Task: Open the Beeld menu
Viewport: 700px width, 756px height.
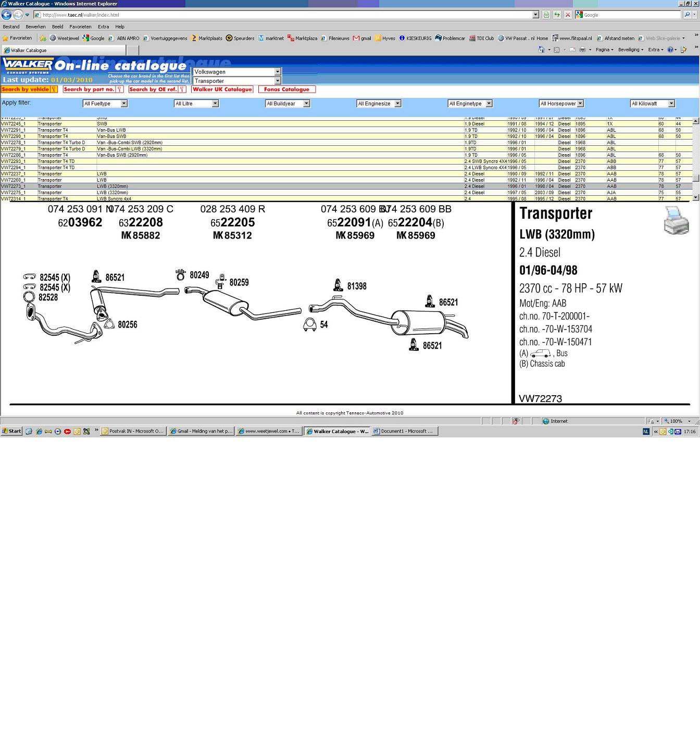Action: tap(57, 27)
